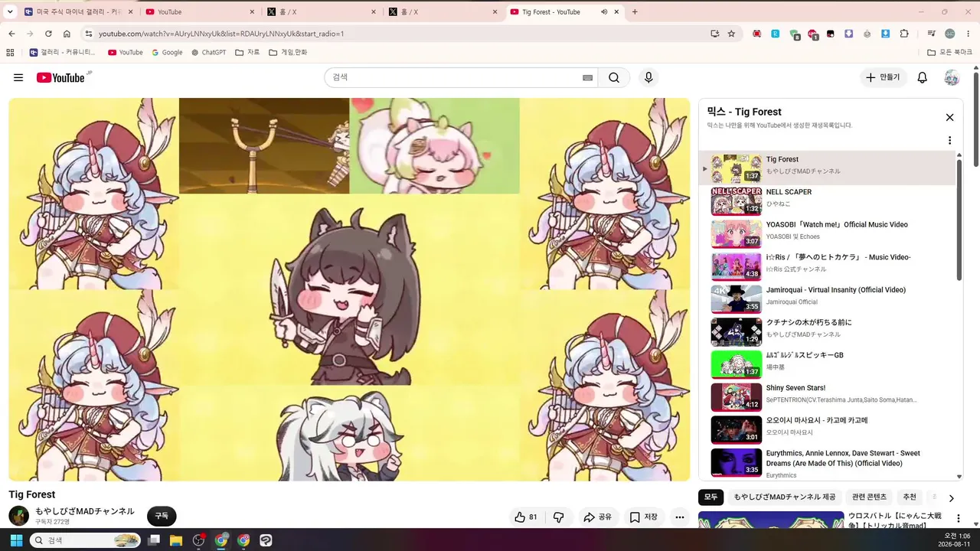
Task: Expand the 모든 북마크 folder
Action: pyautogui.click(x=949, y=52)
